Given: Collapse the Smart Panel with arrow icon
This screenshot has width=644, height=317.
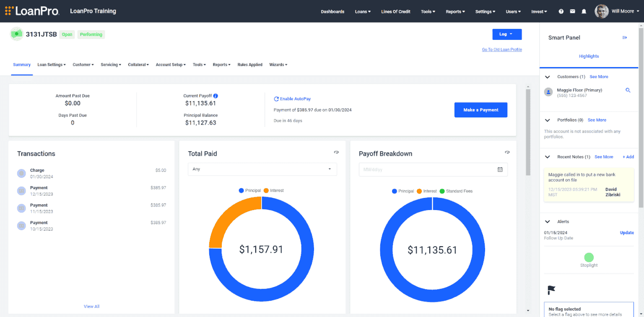Looking at the screenshot, I should pyautogui.click(x=625, y=38).
